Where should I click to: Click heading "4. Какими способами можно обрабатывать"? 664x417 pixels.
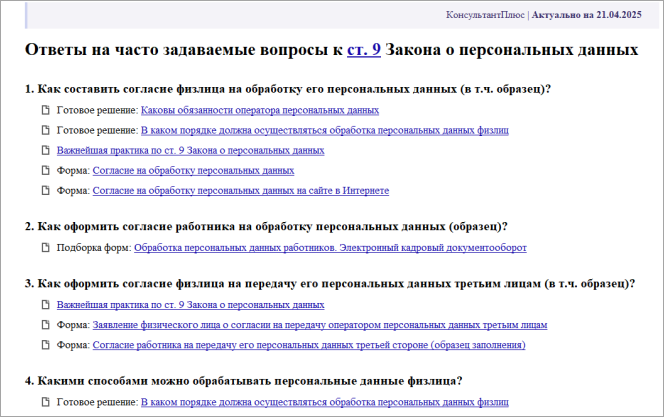[243, 381]
